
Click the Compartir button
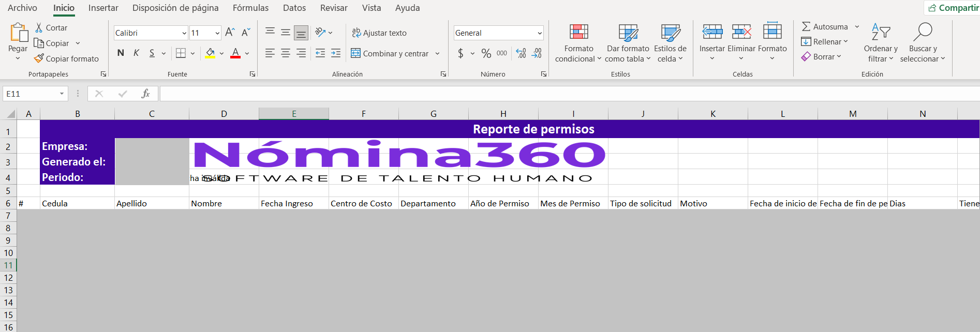(x=953, y=8)
